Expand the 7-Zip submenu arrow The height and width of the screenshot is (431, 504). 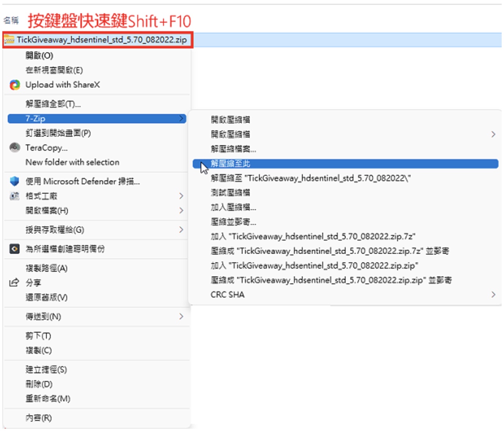181,118
